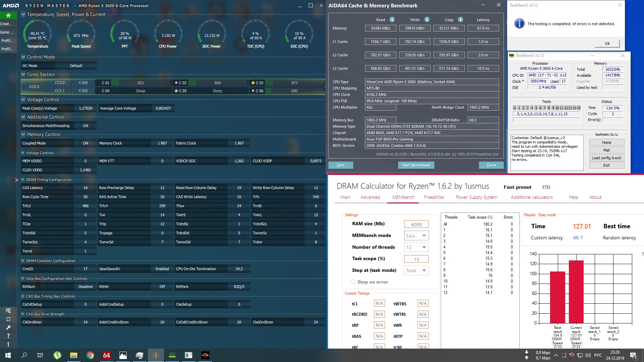Viewport: 644px width, 362px height.
Task: Switch to the FreezKiller tab
Action: [434, 197]
